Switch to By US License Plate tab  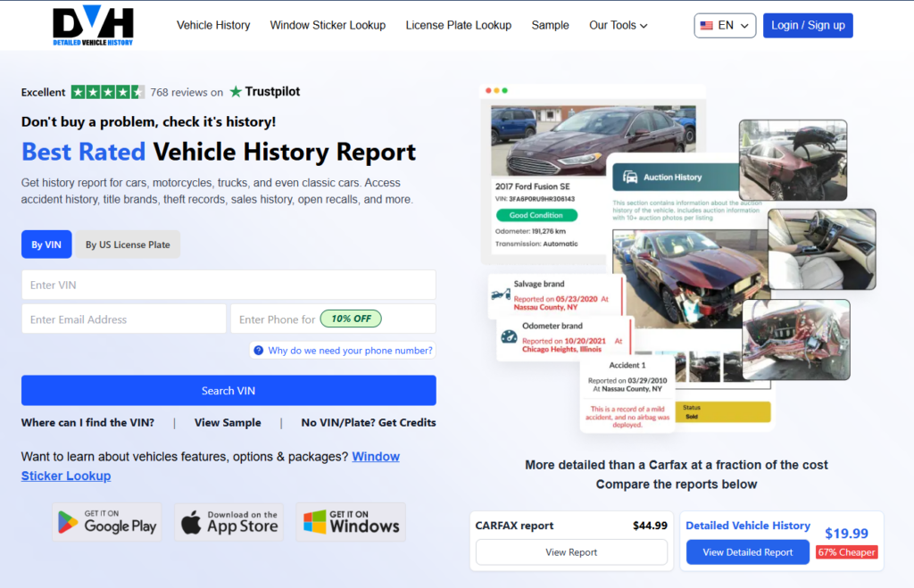[x=128, y=244]
